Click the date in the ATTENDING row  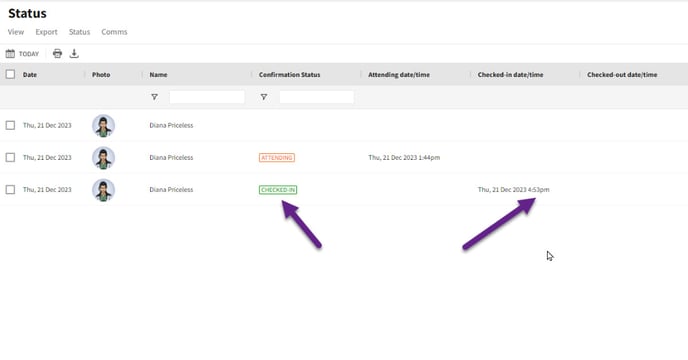47,157
